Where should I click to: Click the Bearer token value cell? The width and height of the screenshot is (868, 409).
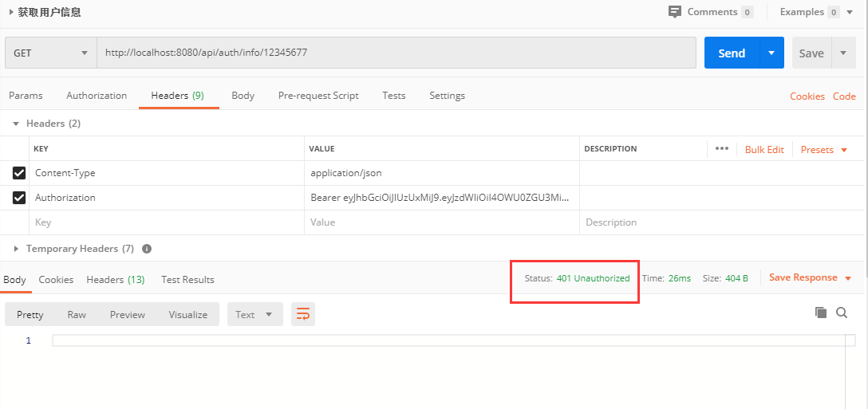point(442,198)
